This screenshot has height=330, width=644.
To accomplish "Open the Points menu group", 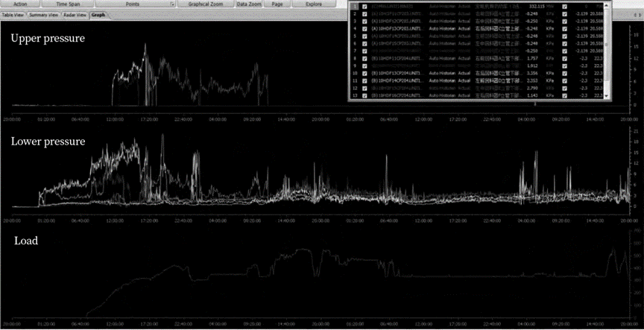I will pyautogui.click(x=133, y=4).
